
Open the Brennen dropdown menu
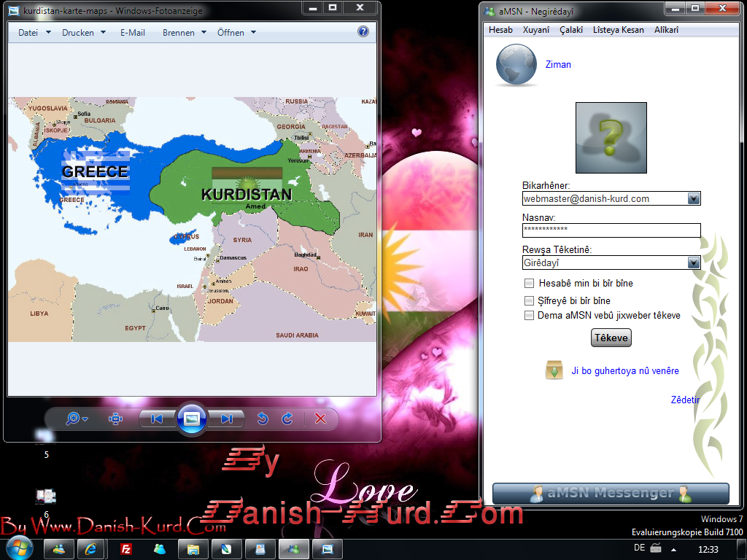[x=184, y=32]
